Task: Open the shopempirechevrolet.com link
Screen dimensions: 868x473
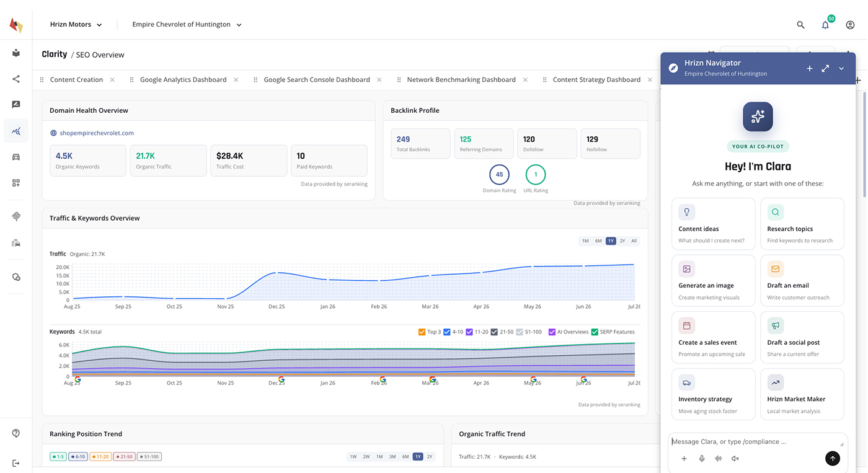Action: [x=97, y=133]
